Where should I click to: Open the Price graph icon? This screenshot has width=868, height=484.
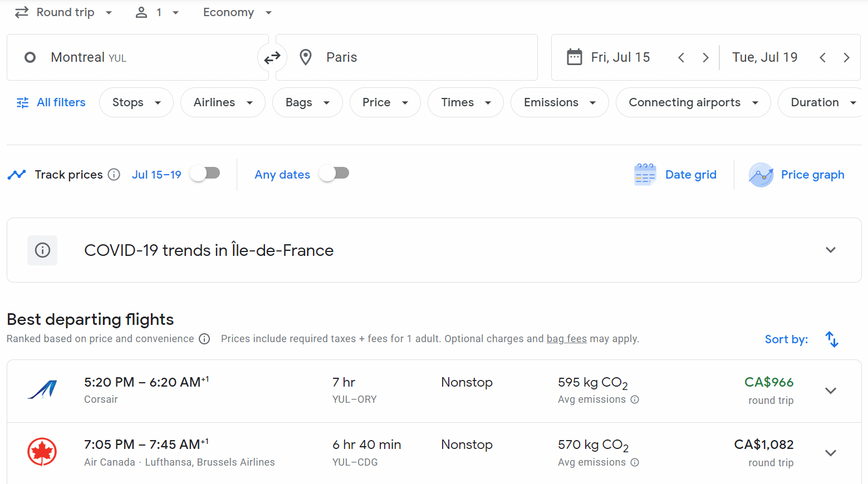point(761,175)
